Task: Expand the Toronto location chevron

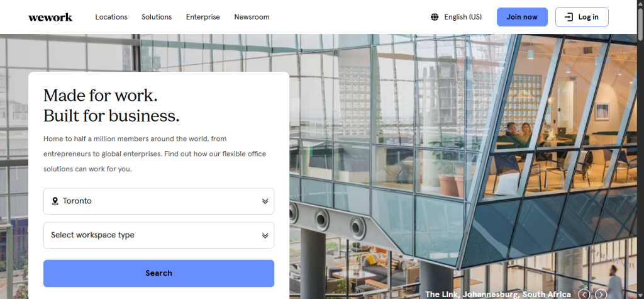Action: click(265, 201)
